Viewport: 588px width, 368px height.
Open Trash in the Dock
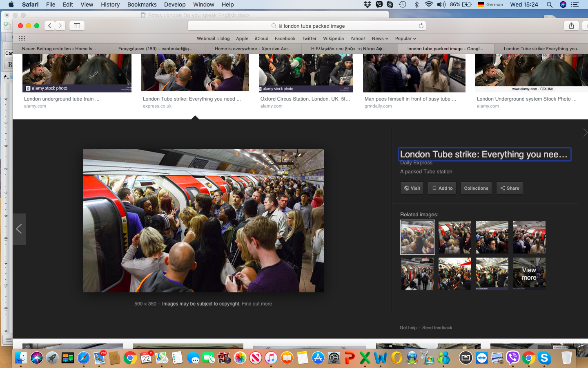[567, 358]
